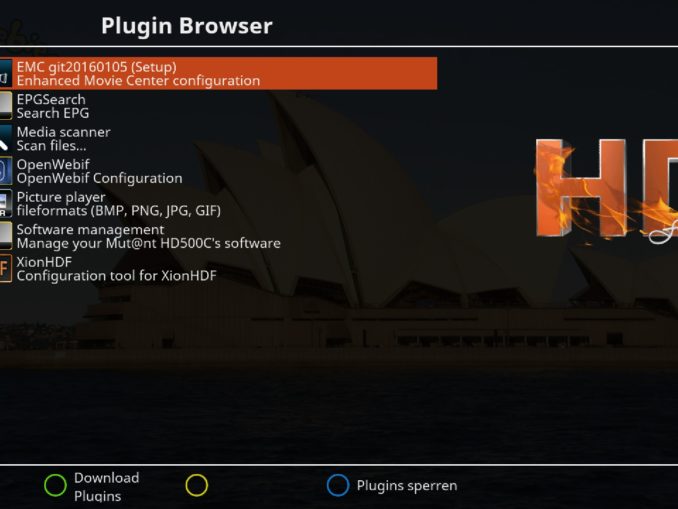The image size is (678, 509).
Task: Click the Software management plugin icon
Action: tap(6, 236)
